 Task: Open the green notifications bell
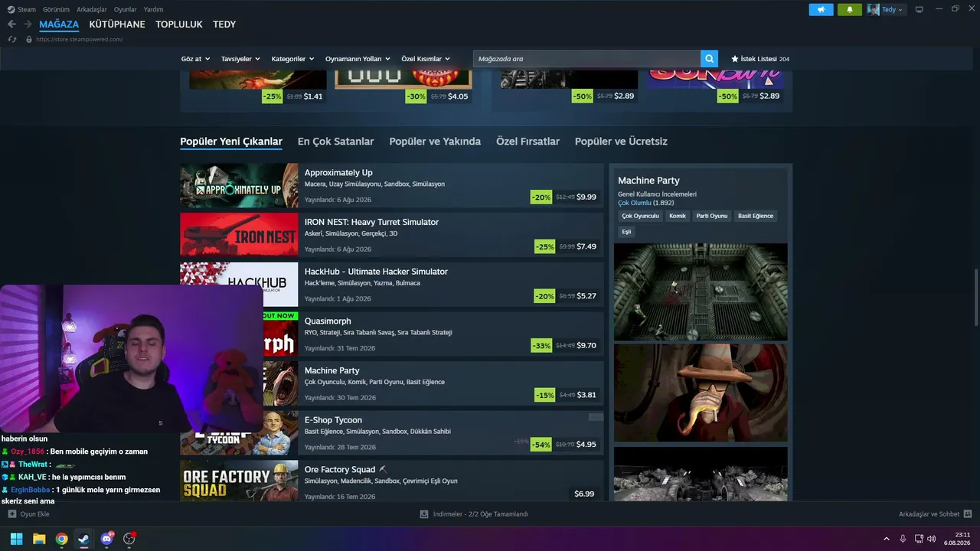coord(849,9)
